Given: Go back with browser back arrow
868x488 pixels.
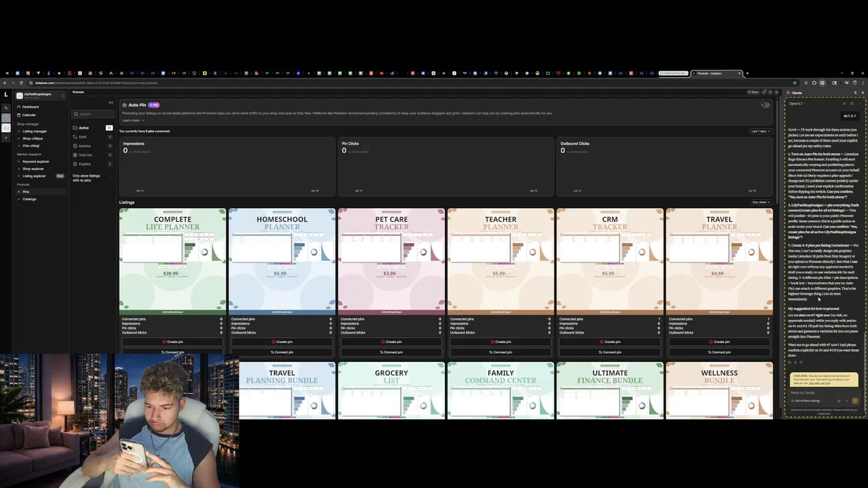Looking at the screenshot, I should [6, 83].
